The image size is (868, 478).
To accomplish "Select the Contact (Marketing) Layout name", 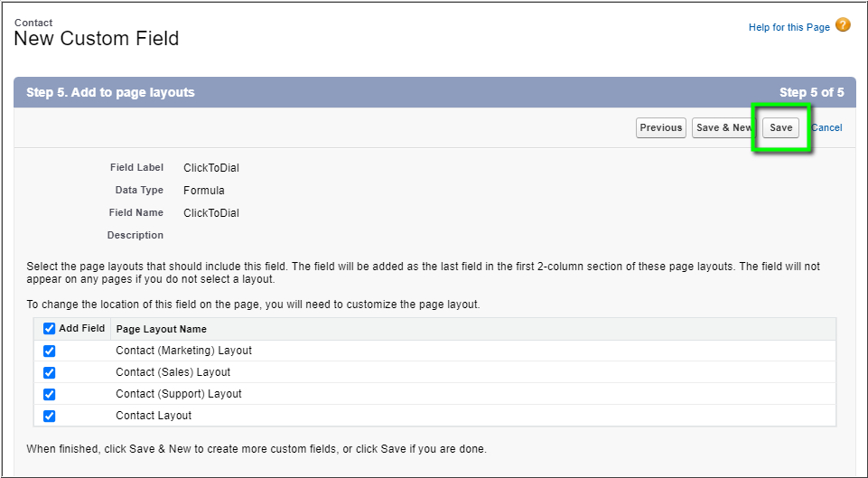I will click(183, 351).
